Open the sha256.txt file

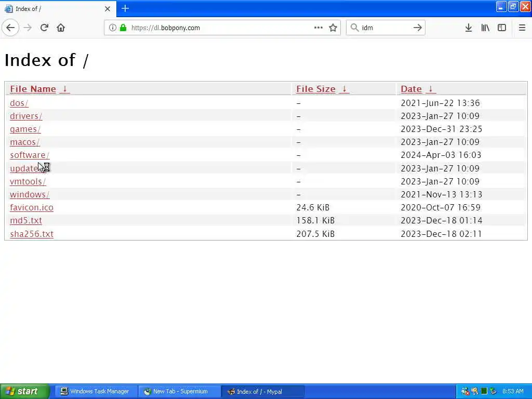click(32, 234)
